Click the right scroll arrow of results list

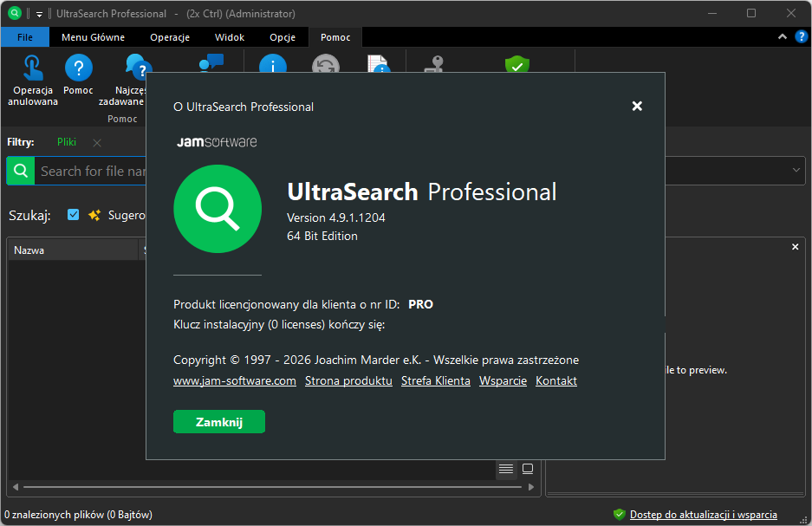tap(531, 487)
